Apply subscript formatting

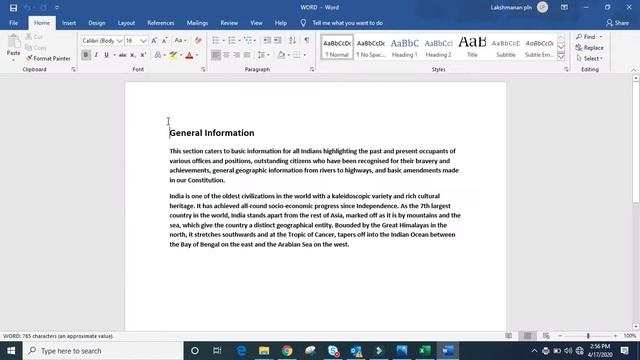click(x=133, y=55)
